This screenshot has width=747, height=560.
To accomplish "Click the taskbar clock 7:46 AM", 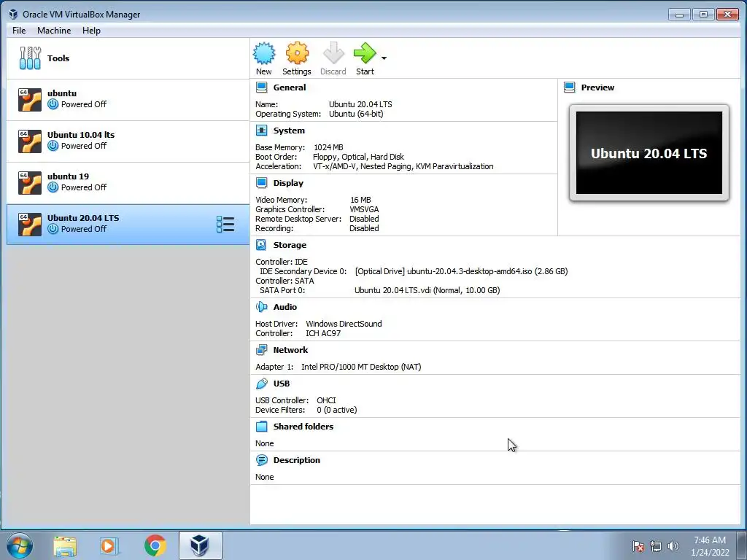I will point(710,540).
